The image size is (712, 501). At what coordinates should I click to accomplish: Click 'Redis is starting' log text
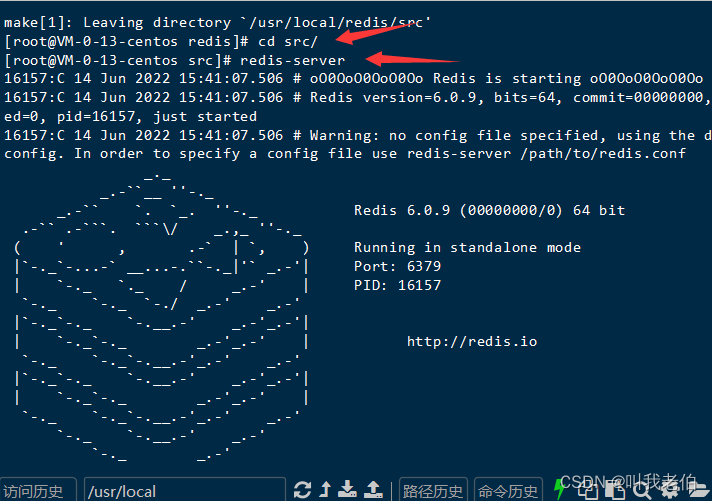tap(507, 79)
